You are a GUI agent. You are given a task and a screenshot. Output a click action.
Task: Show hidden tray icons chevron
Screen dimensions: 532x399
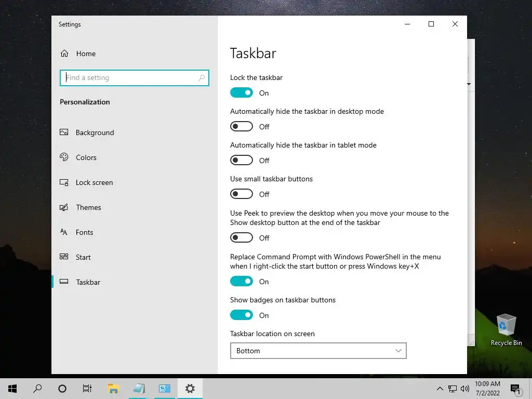(x=440, y=389)
